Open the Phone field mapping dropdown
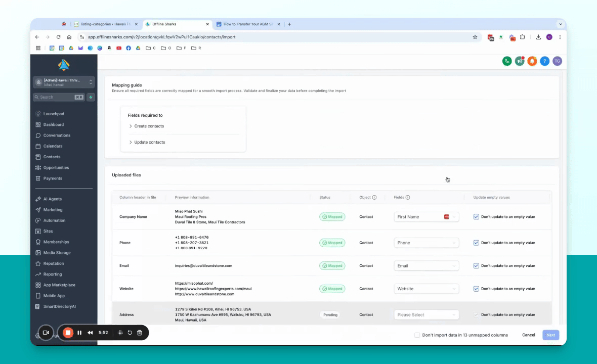 click(x=426, y=243)
